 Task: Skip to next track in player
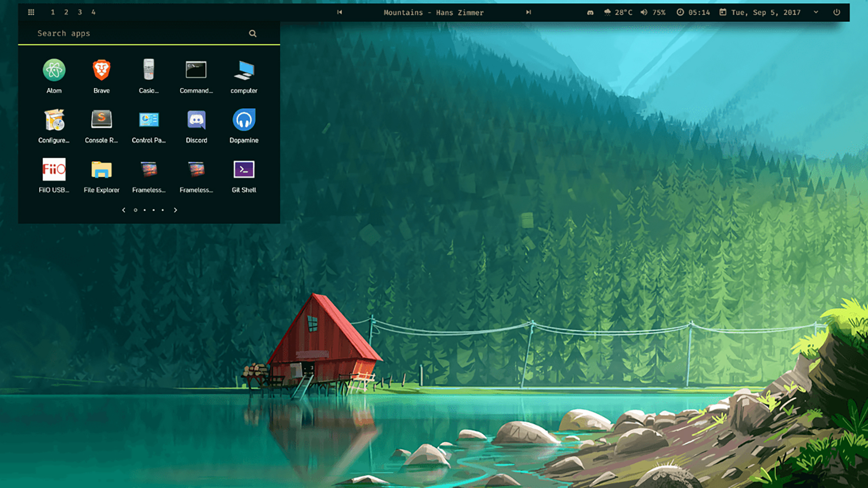526,12
